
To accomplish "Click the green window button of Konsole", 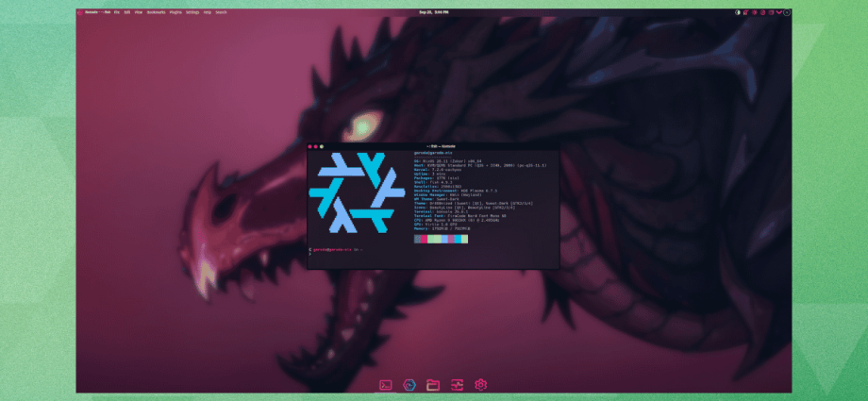I will [322, 146].
